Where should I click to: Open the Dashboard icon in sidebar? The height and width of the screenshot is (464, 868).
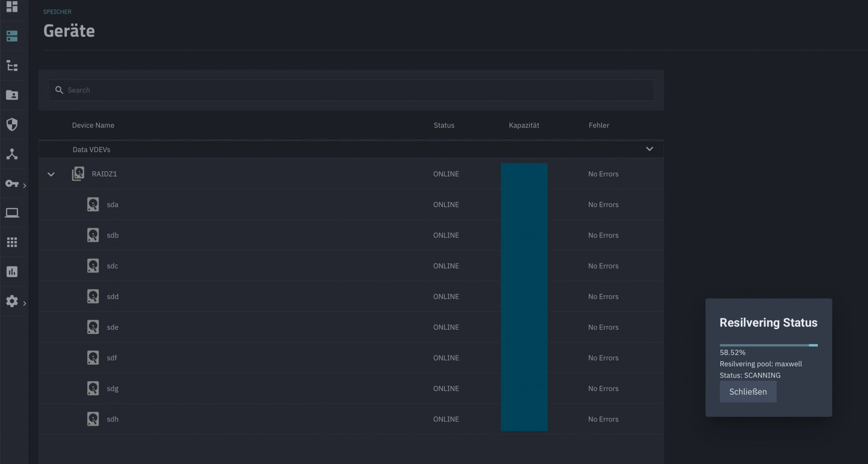click(x=12, y=7)
